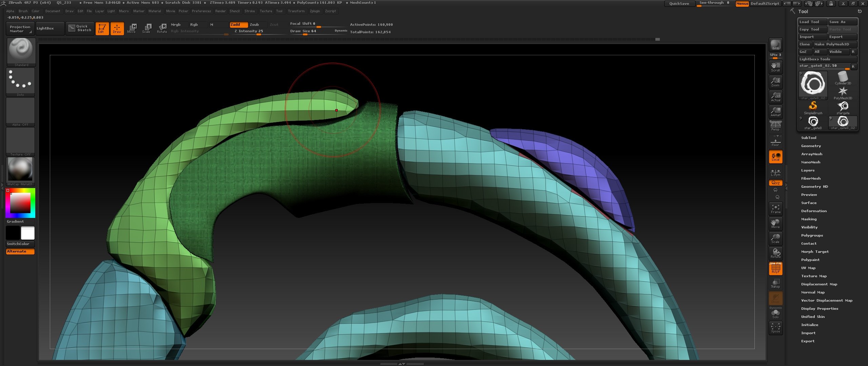The width and height of the screenshot is (868, 366).
Task: Toggle the PolyF wireframe icon
Action: (775, 268)
